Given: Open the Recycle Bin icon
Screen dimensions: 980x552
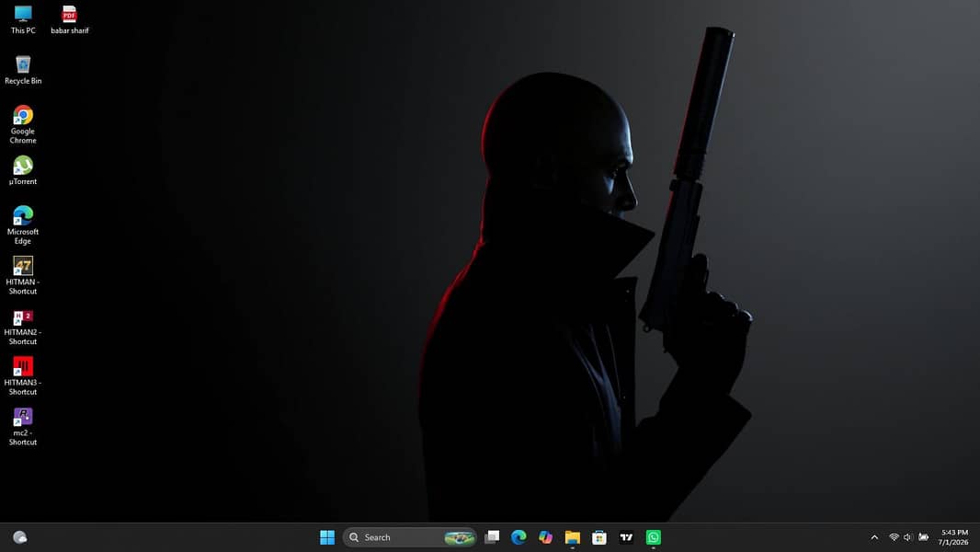Looking at the screenshot, I should [x=23, y=69].
